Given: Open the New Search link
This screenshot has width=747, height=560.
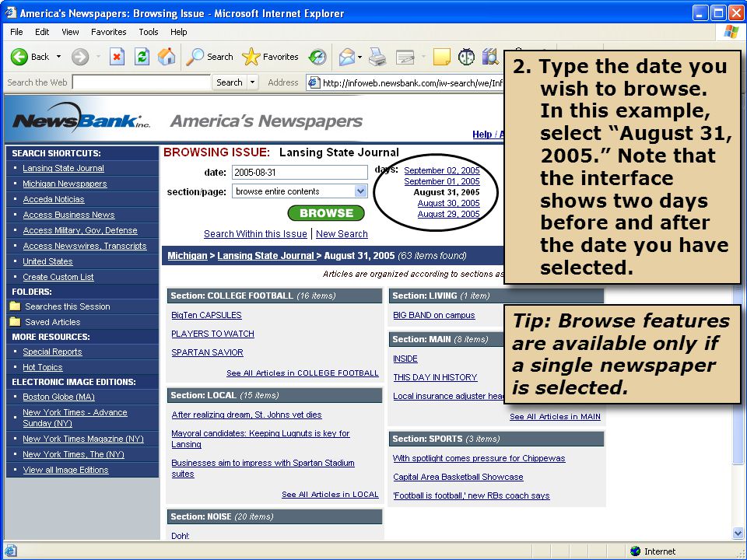Looking at the screenshot, I should [342, 234].
